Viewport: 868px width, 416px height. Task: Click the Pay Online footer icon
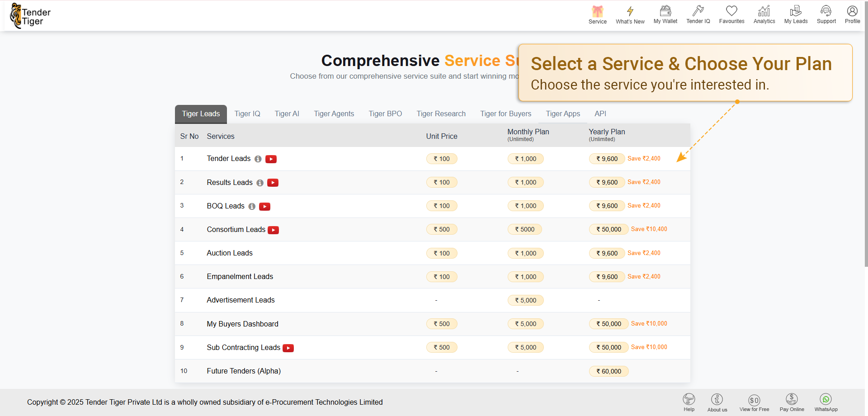792,399
